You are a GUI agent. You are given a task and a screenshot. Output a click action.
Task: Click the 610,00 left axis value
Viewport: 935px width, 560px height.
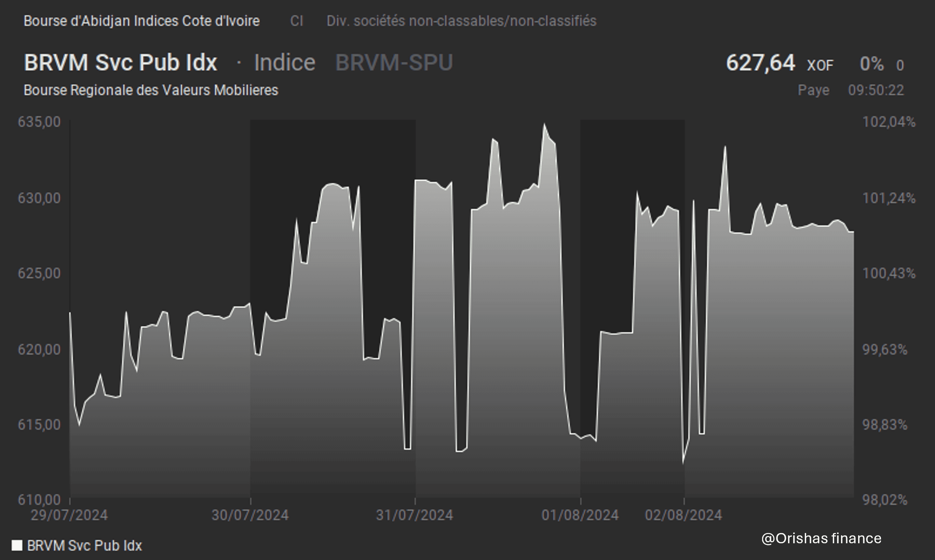39,500
